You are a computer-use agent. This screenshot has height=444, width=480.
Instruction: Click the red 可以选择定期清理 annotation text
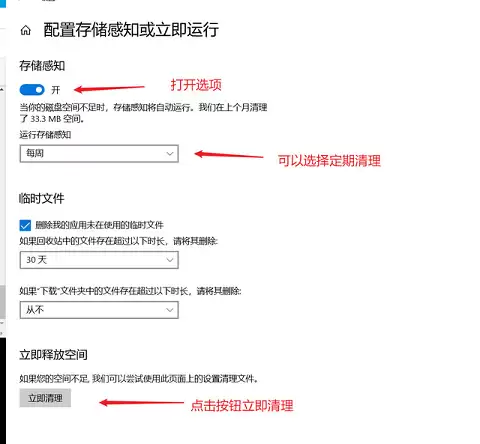point(329,161)
